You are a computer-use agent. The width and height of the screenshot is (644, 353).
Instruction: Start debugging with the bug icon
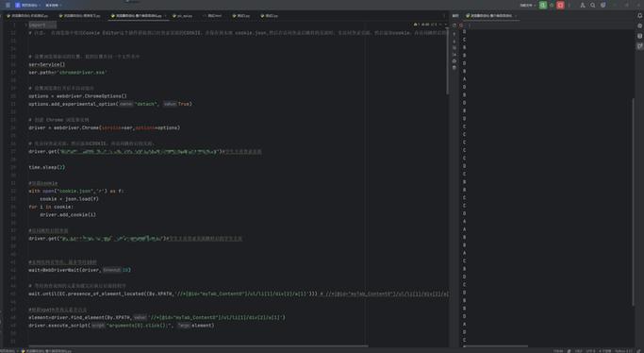[552, 6]
